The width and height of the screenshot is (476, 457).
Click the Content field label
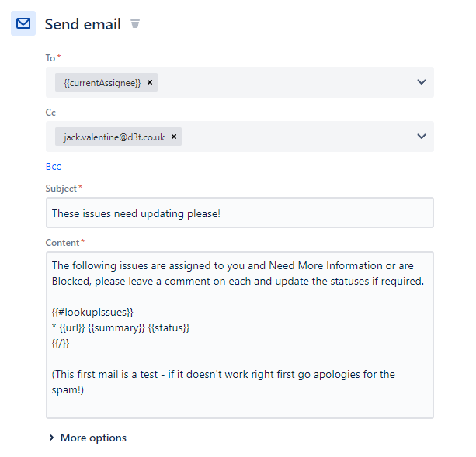coord(62,243)
